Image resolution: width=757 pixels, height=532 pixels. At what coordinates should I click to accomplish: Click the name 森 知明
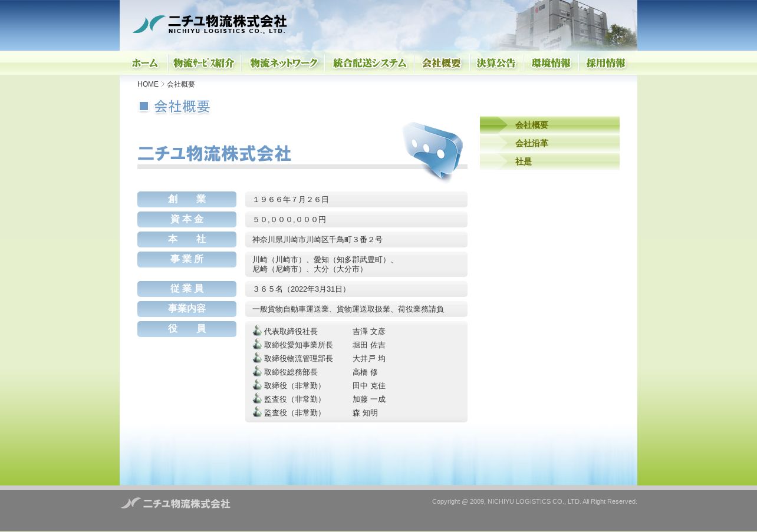pyautogui.click(x=366, y=413)
